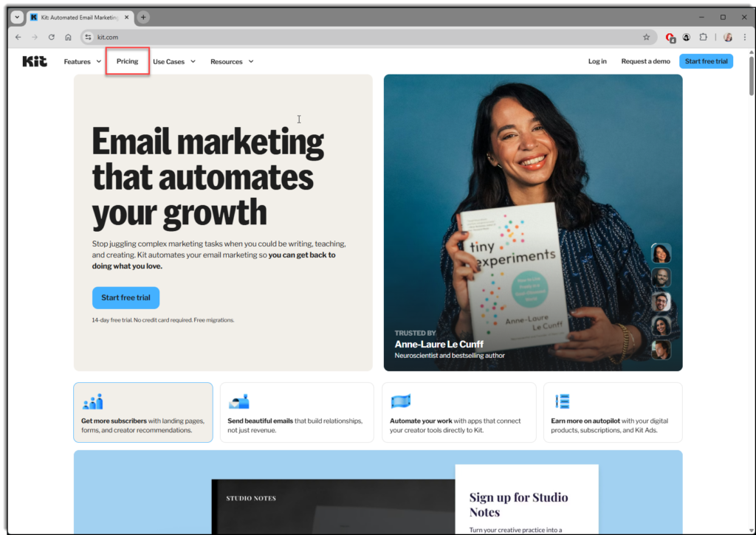Screen dimensions: 756x535
Task: Click the Kit logo in the navigation bar
Action: tap(34, 61)
